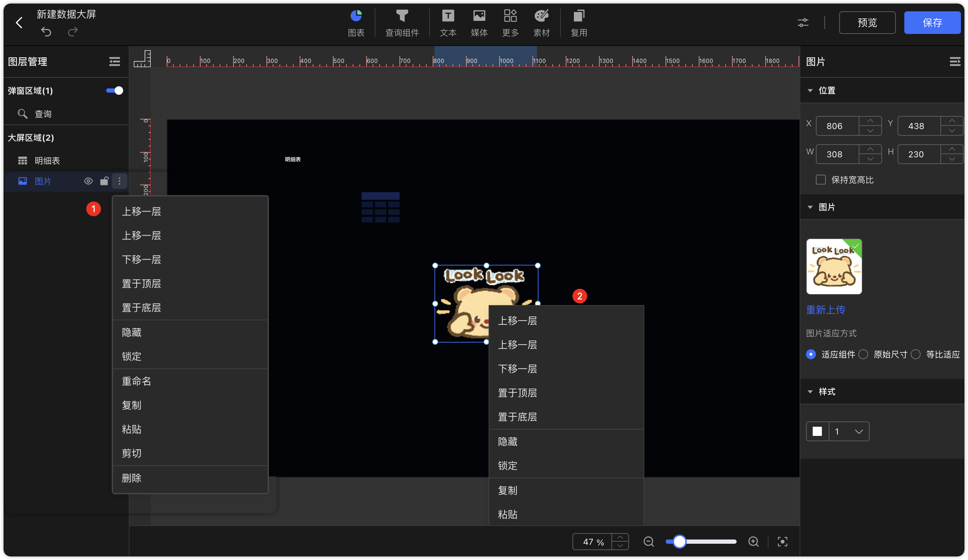Redo the last undone action
This screenshot has height=560, width=968.
coord(73,31)
